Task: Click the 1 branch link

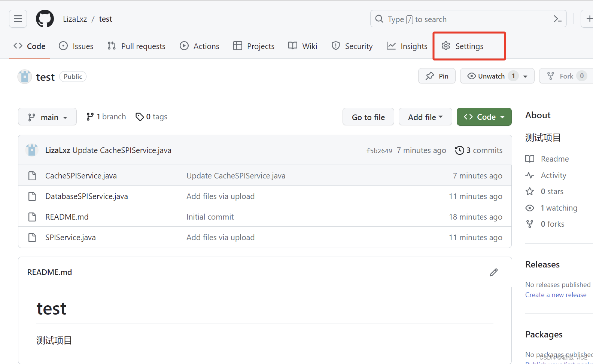Action: click(x=106, y=117)
